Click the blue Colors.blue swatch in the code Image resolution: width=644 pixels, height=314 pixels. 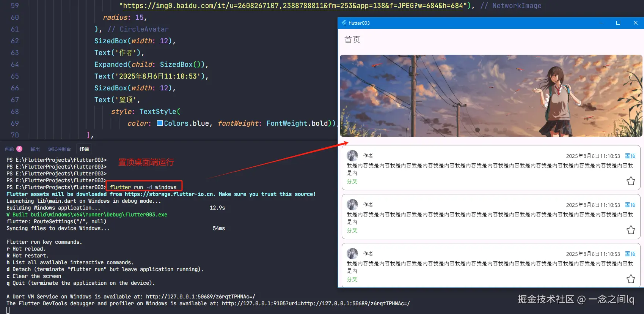click(160, 123)
